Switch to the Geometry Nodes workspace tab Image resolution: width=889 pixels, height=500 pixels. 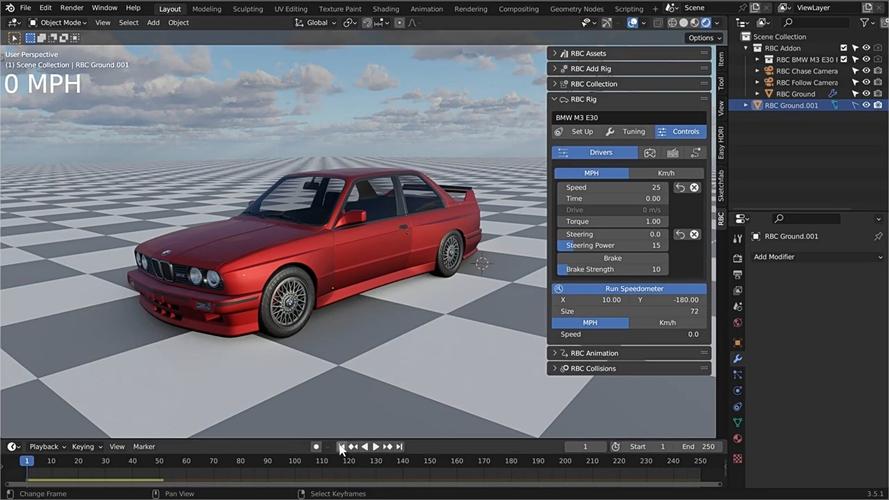click(577, 9)
